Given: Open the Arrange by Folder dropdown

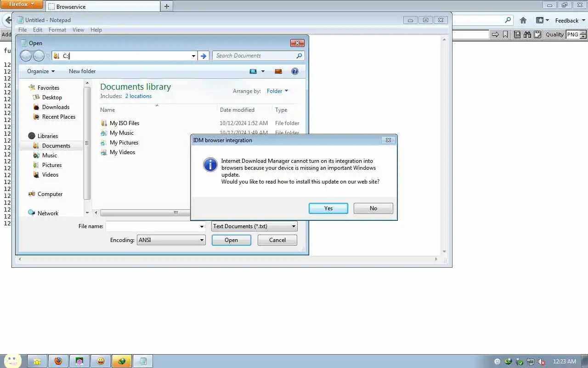Looking at the screenshot, I should [277, 91].
